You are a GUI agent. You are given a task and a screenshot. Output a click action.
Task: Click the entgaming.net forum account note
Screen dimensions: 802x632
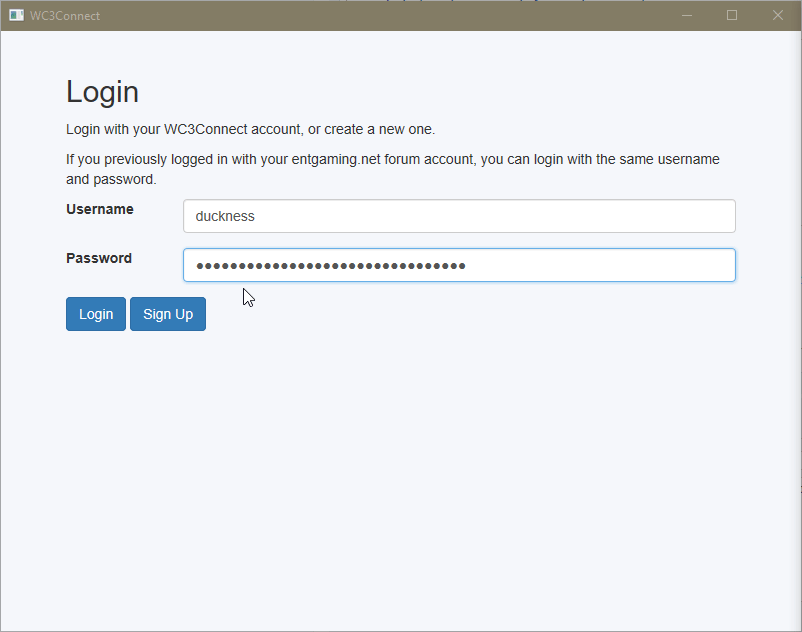click(393, 169)
